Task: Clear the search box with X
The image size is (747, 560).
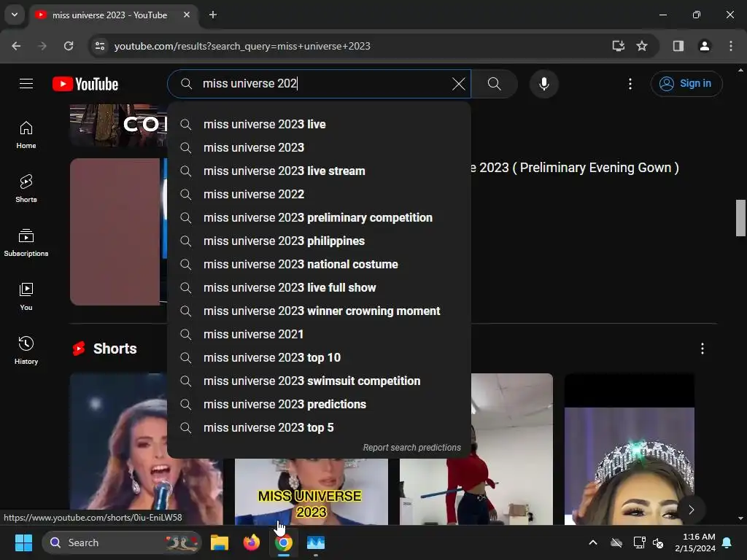Action: point(458,84)
